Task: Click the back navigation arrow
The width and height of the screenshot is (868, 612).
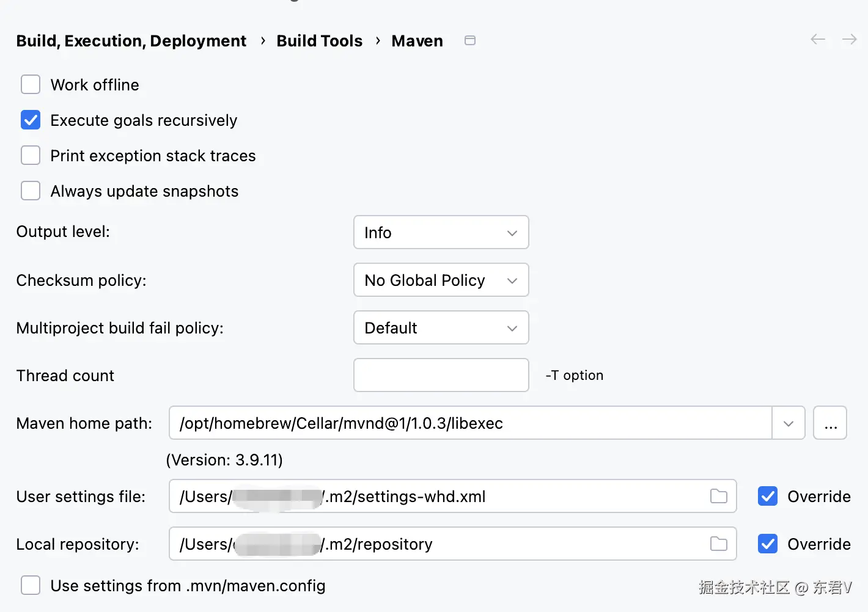Action: pos(817,40)
